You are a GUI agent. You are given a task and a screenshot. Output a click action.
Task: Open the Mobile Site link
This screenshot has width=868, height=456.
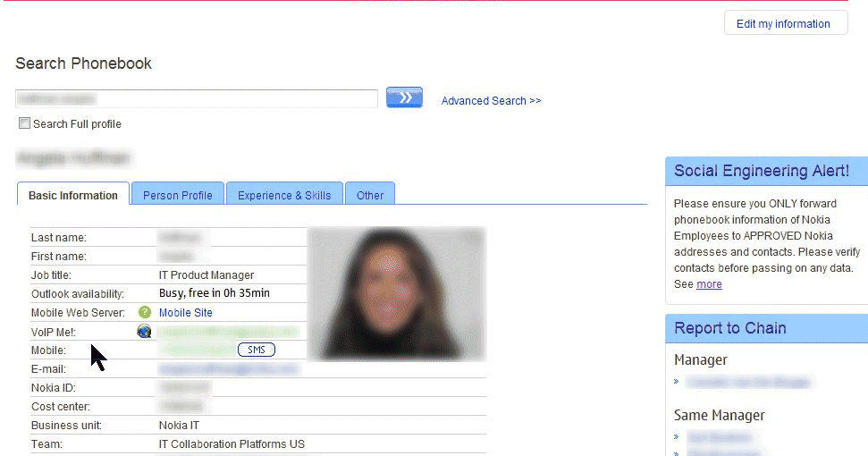[185, 312]
